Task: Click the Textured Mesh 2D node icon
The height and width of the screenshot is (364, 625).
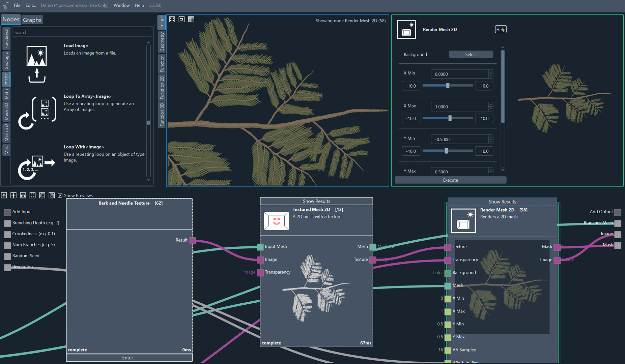Action: click(276, 221)
